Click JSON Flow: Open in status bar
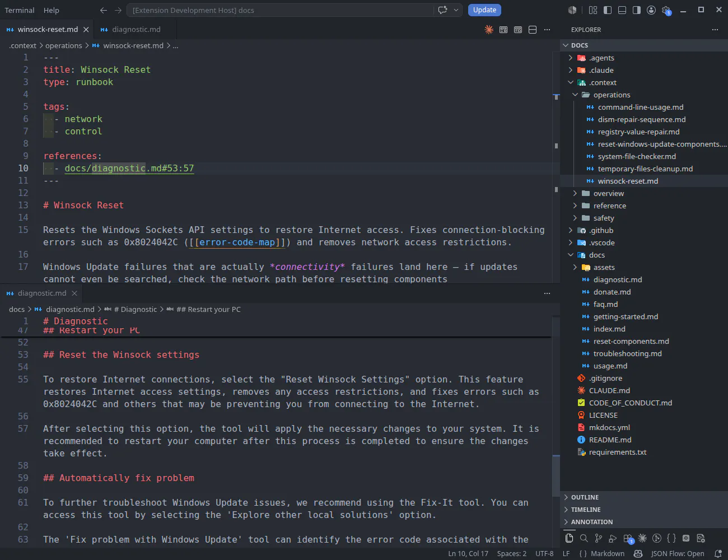The height and width of the screenshot is (560, 728). [678, 554]
